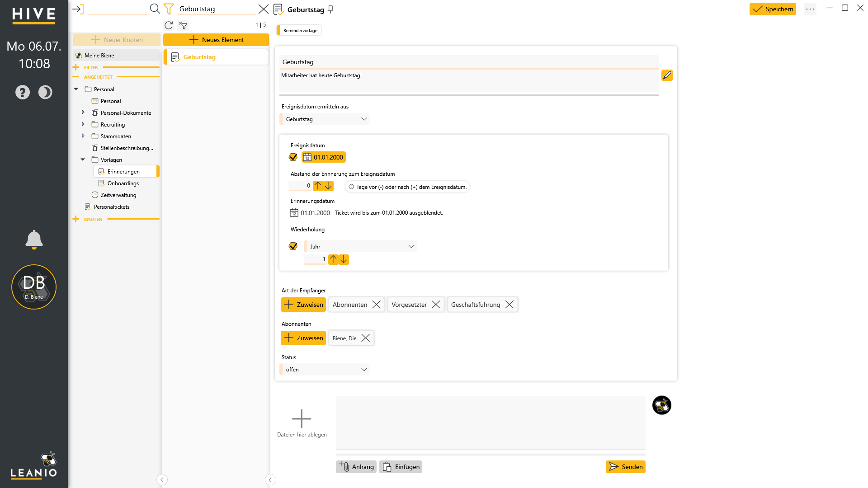Click the remove-filter funnel icon
868x488 pixels.
[x=183, y=25]
